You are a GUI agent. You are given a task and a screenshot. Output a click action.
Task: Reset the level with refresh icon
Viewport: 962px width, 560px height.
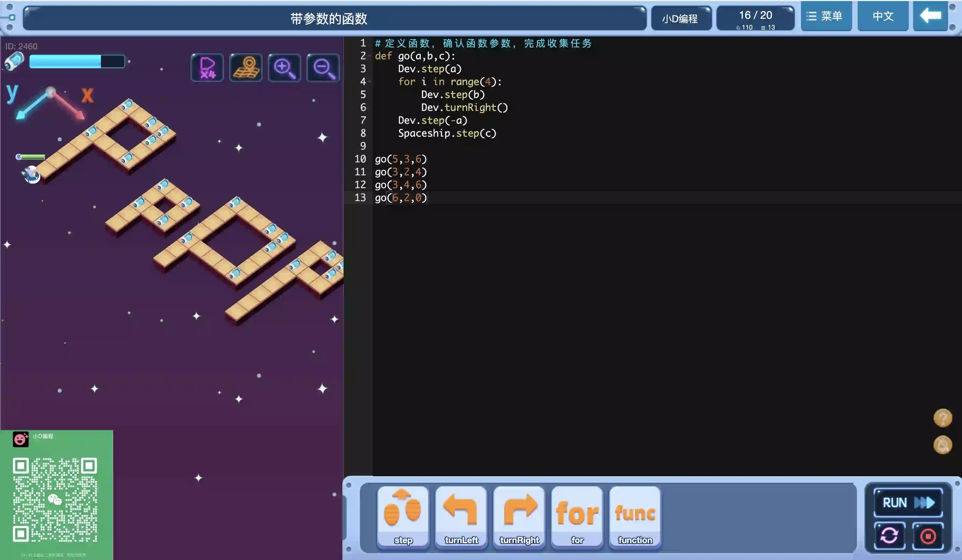[x=889, y=536]
